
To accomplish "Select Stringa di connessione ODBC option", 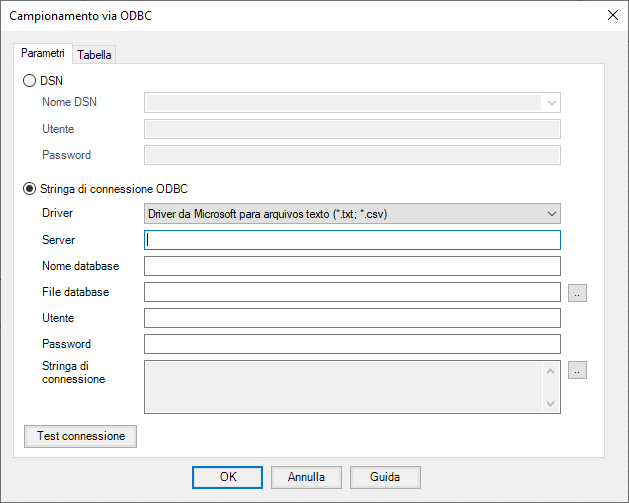I will point(30,188).
